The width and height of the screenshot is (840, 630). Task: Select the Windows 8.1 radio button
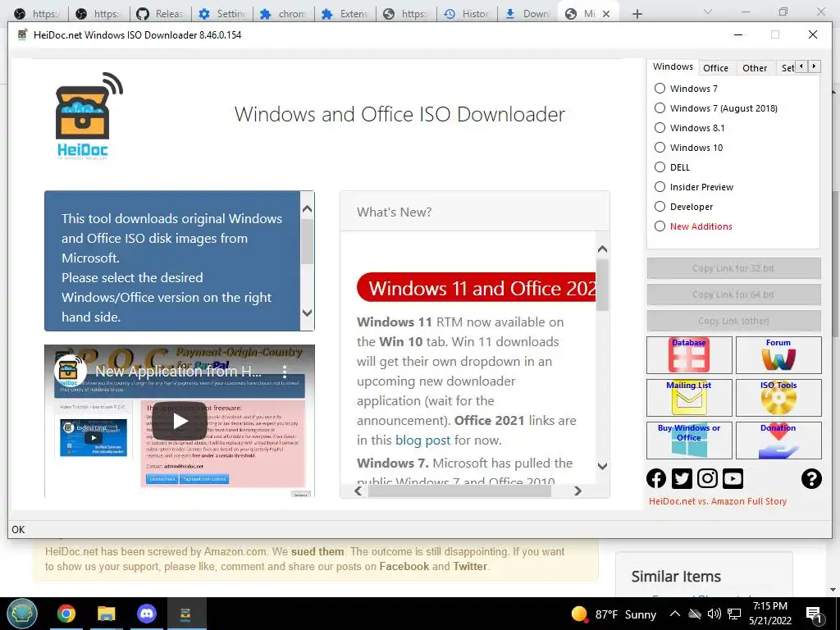pyautogui.click(x=660, y=128)
